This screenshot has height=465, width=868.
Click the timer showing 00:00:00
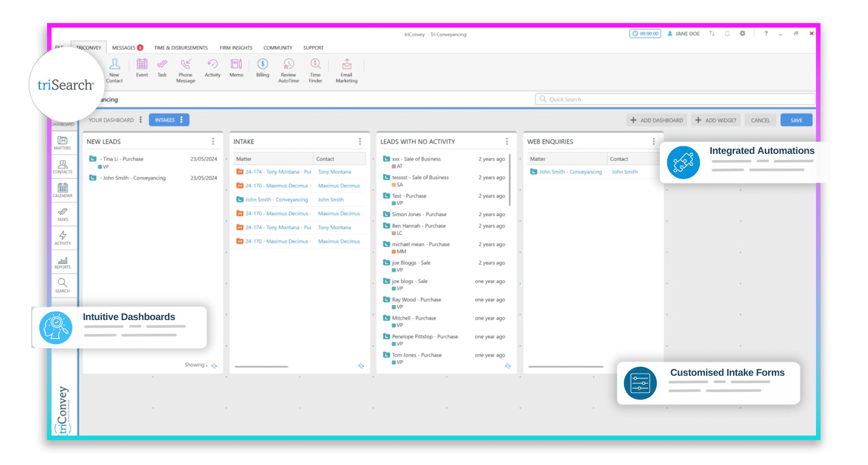[x=645, y=34]
